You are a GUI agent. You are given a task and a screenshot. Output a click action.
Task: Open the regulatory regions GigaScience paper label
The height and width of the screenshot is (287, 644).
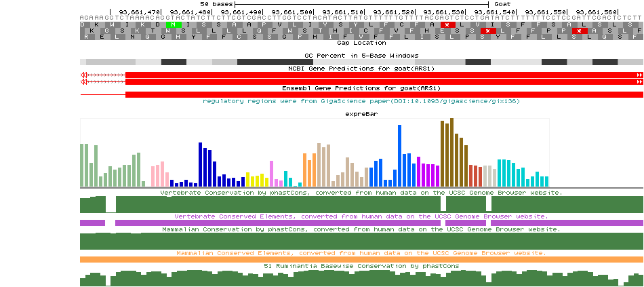[x=361, y=101]
